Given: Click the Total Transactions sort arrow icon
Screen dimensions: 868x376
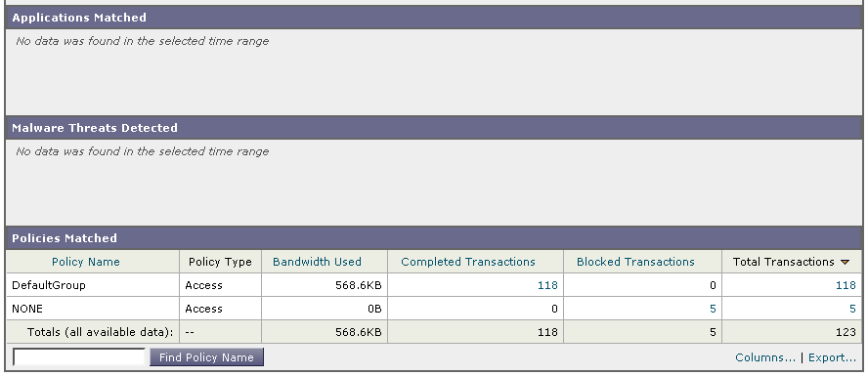Looking at the screenshot, I should pyautogui.click(x=845, y=262).
